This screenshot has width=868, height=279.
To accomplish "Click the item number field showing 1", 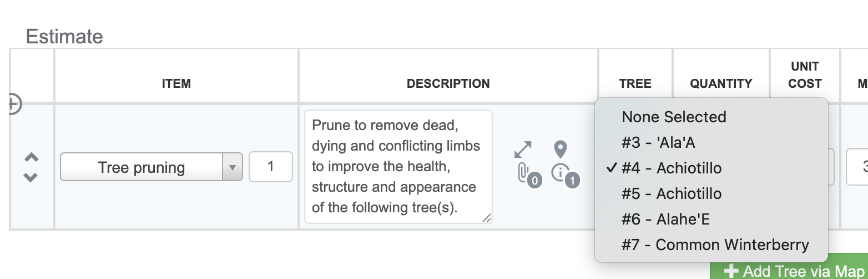I will (270, 167).
